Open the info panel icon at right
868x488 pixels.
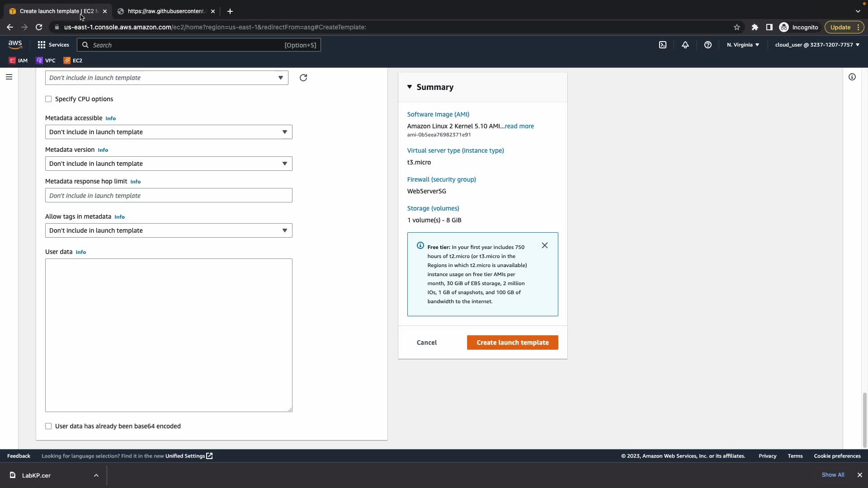tap(852, 77)
